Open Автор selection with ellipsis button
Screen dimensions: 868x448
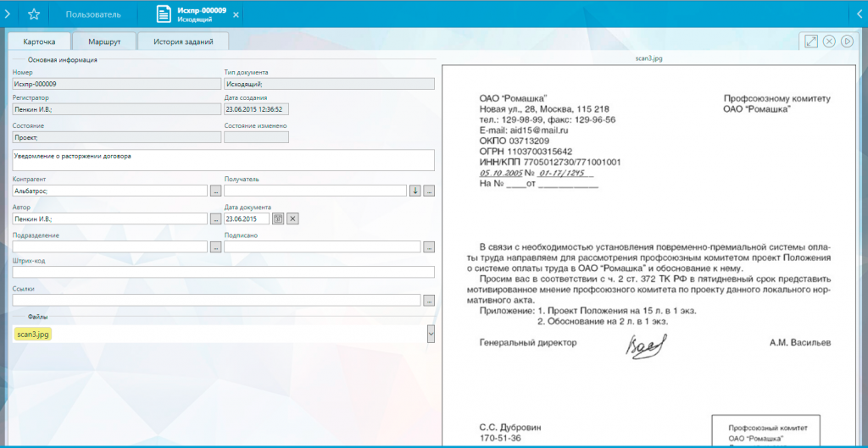pos(215,218)
